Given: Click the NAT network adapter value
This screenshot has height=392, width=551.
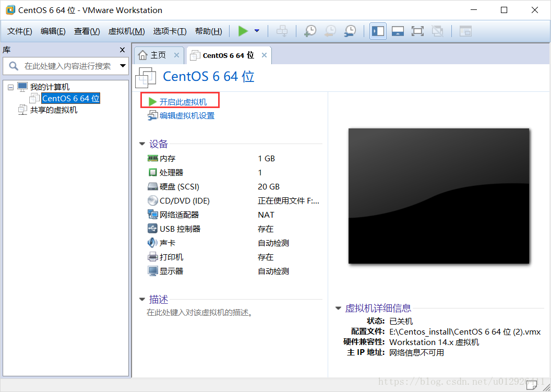Looking at the screenshot, I should [266, 215].
